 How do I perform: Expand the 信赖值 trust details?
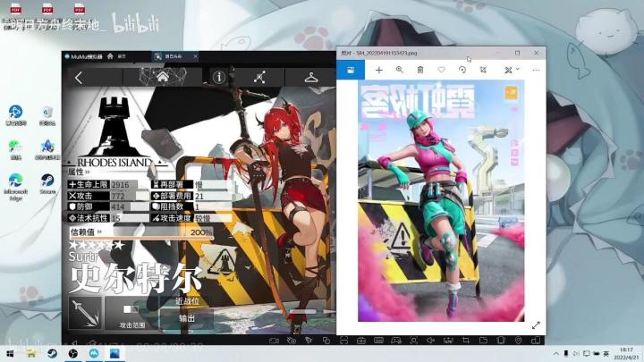[86, 232]
